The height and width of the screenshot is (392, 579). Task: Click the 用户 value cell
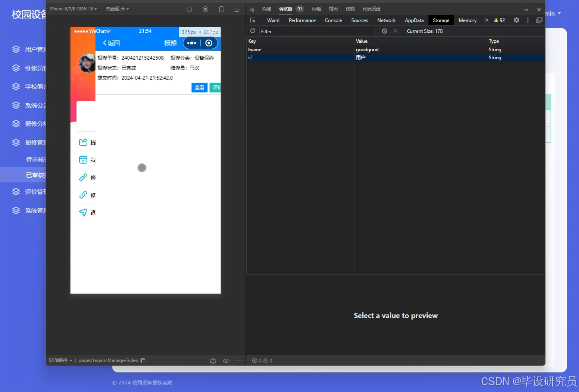[420, 58]
